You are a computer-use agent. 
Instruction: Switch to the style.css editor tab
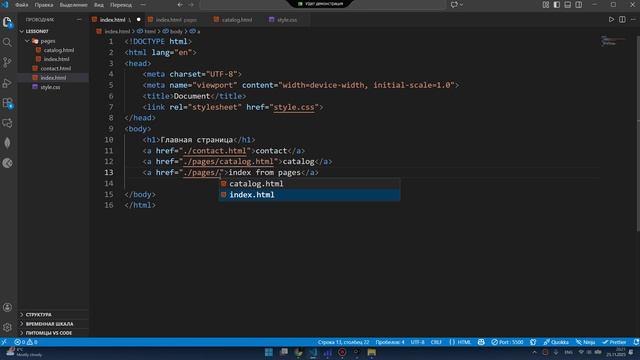pos(287,20)
